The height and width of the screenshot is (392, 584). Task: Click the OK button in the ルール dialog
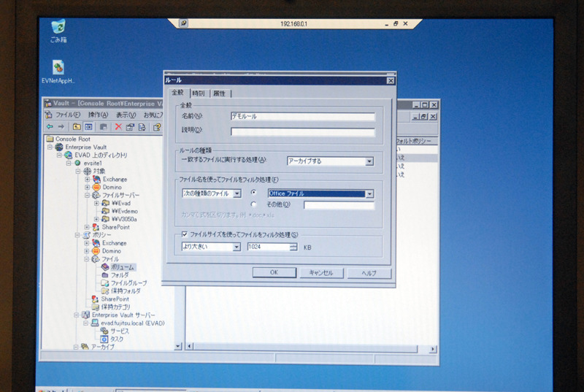point(274,272)
